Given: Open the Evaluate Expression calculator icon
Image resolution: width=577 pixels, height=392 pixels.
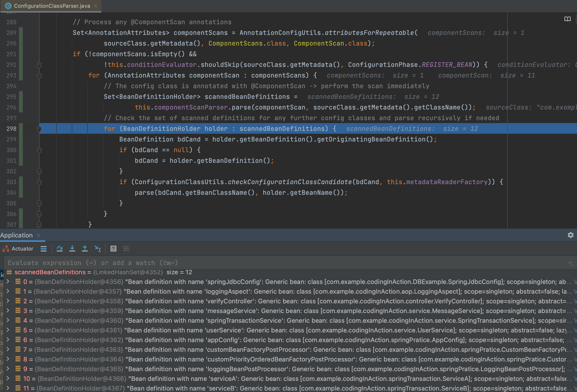Looking at the screenshot, I should 113,249.
